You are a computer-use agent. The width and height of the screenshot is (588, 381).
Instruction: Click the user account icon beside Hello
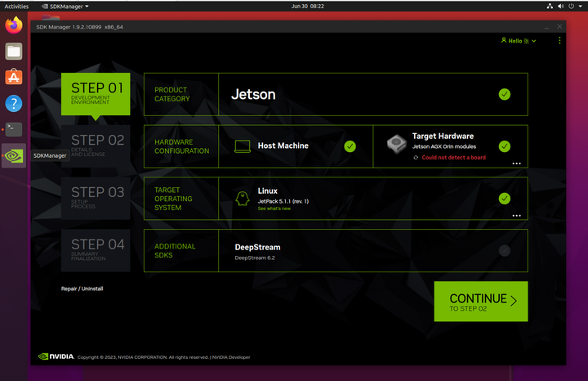504,40
